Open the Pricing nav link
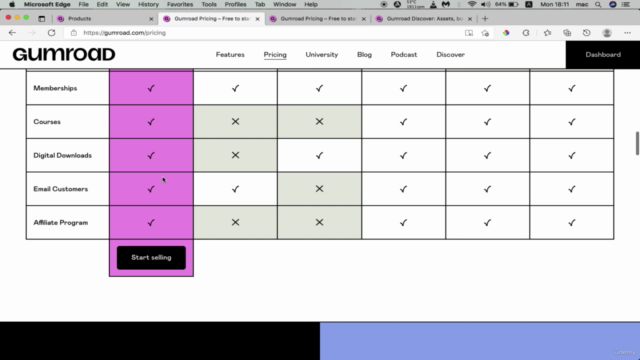640x360 pixels. (275, 55)
